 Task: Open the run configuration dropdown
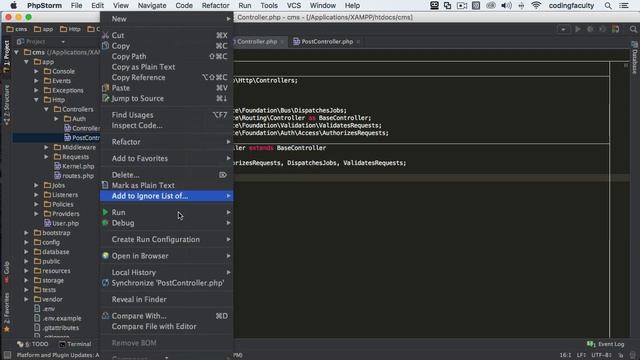click(x=563, y=29)
